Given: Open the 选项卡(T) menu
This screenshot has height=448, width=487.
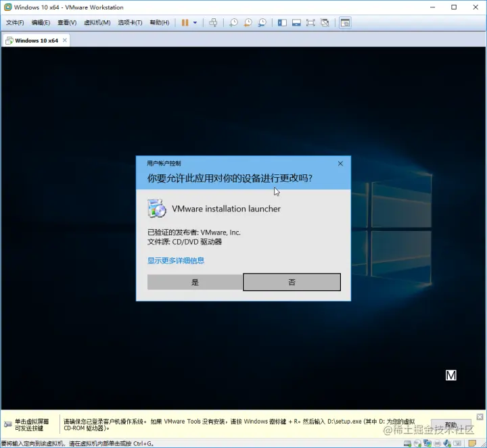Looking at the screenshot, I should [x=130, y=23].
